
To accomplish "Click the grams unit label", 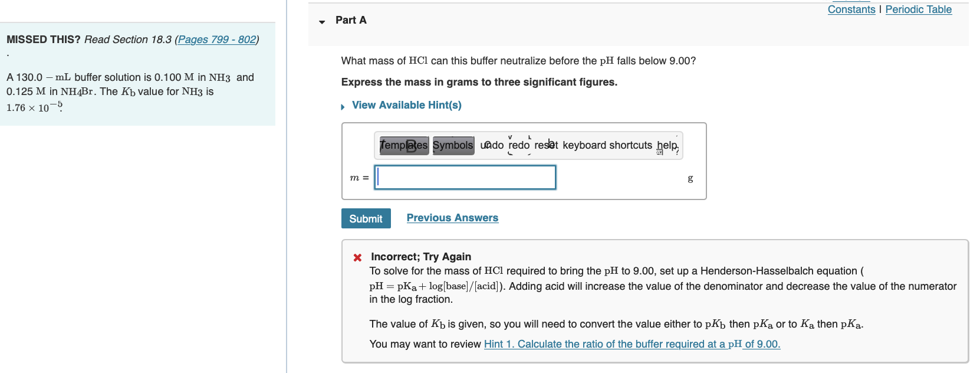I will click(690, 178).
